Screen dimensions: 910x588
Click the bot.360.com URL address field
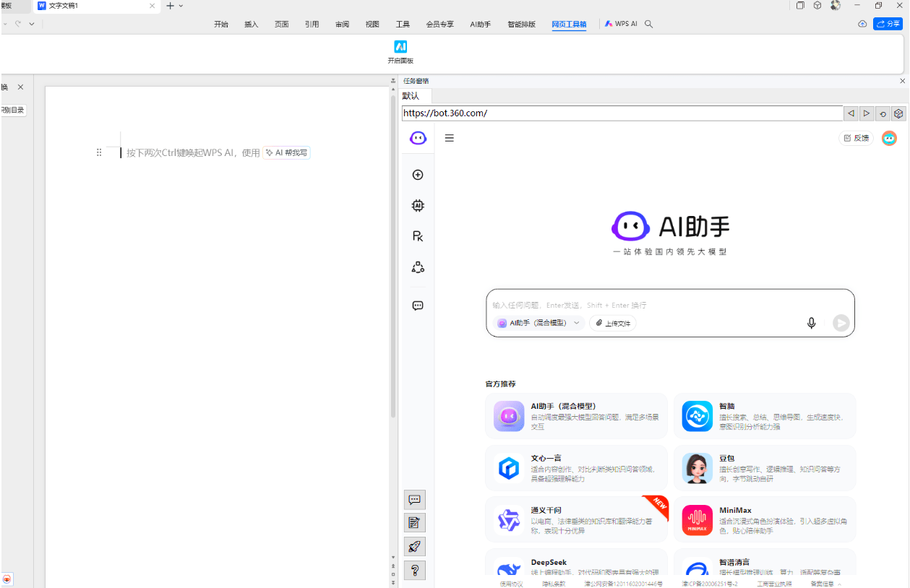(622, 113)
